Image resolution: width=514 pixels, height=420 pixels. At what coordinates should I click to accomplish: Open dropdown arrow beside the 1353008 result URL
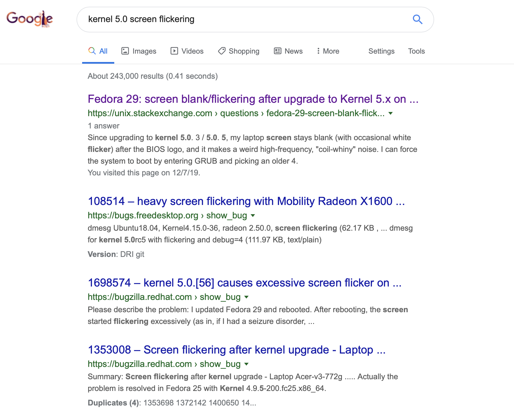coord(246,364)
